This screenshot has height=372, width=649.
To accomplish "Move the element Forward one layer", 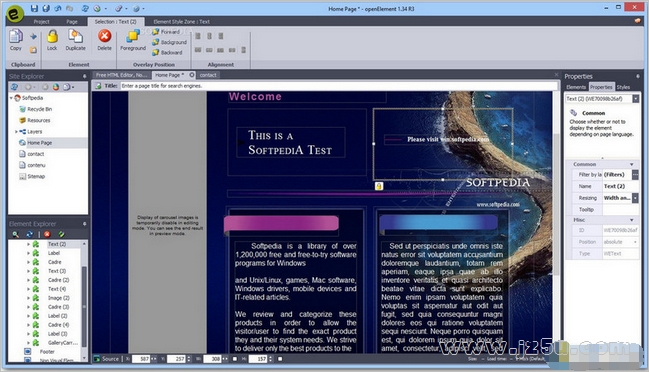I will (x=166, y=32).
